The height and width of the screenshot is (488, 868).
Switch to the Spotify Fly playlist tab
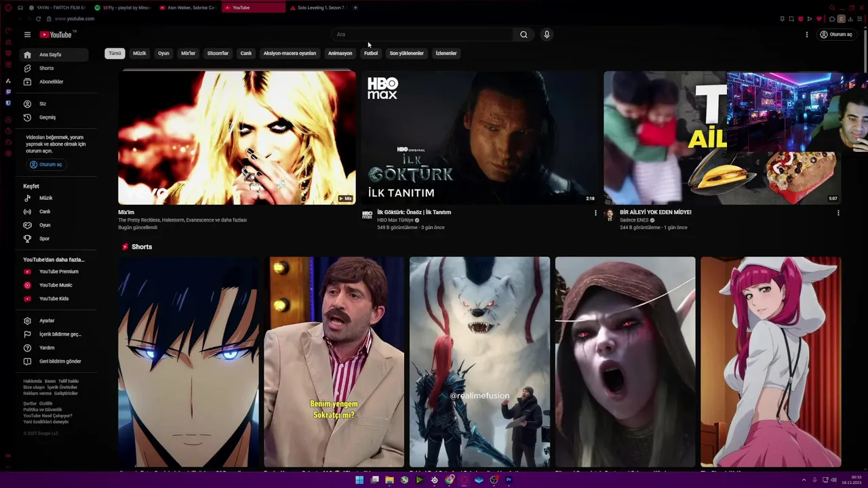[122, 7]
